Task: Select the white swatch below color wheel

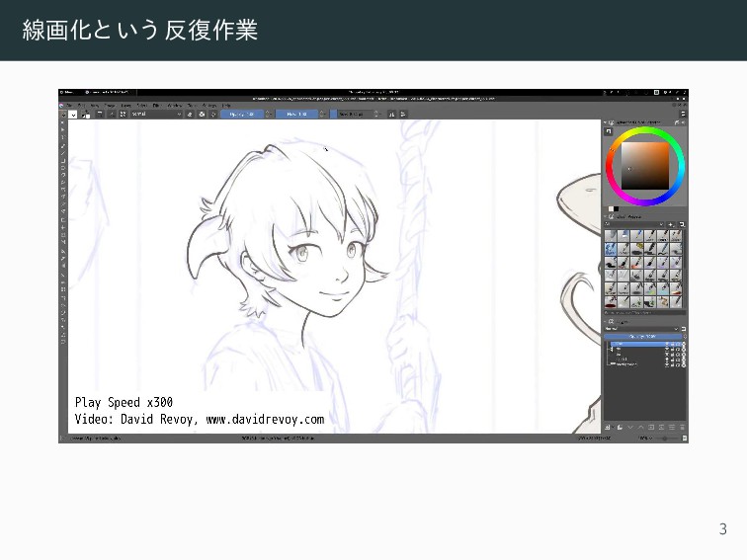Action: click(x=611, y=209)
